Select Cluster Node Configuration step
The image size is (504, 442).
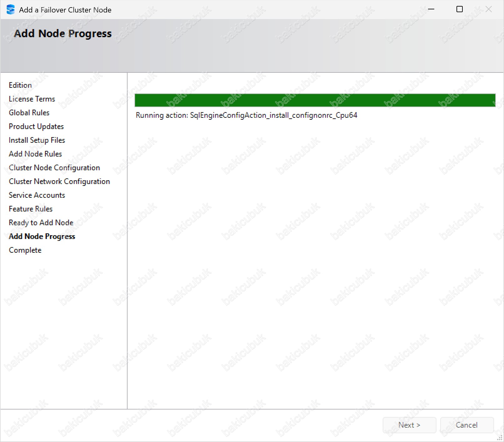(54, 168)
